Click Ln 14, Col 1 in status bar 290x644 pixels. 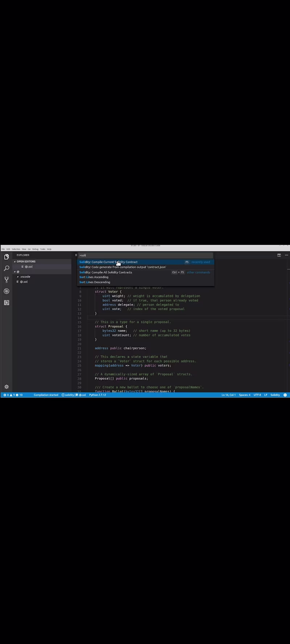point(229,395)
